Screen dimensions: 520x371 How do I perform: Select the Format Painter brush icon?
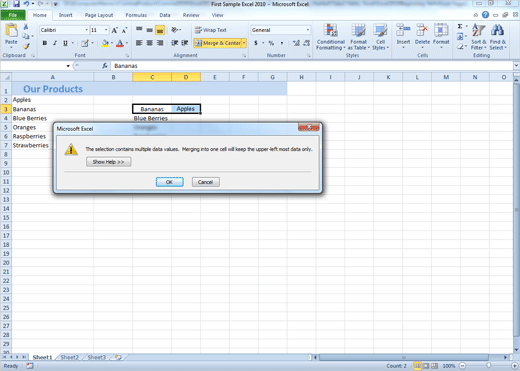click(26, 46)
